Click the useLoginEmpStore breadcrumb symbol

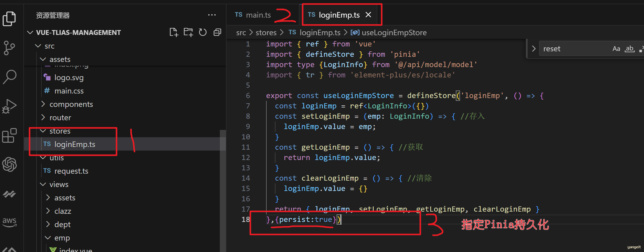394,32
